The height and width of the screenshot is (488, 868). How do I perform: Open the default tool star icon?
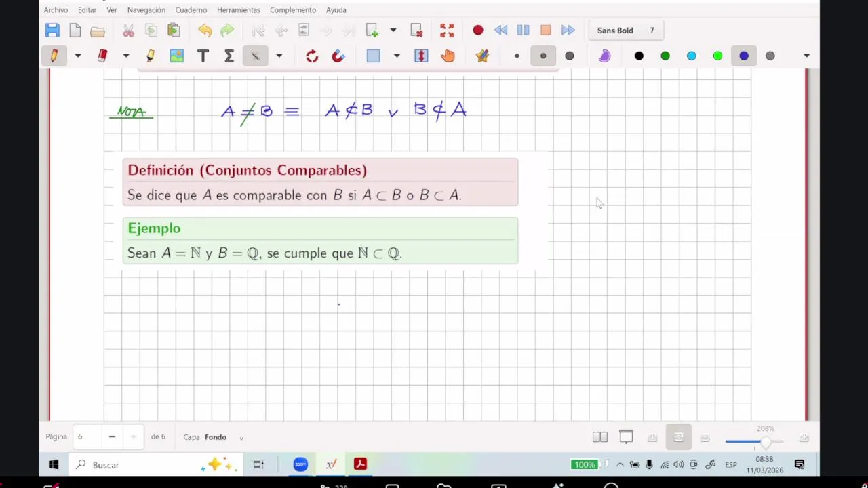click(482, 56)
